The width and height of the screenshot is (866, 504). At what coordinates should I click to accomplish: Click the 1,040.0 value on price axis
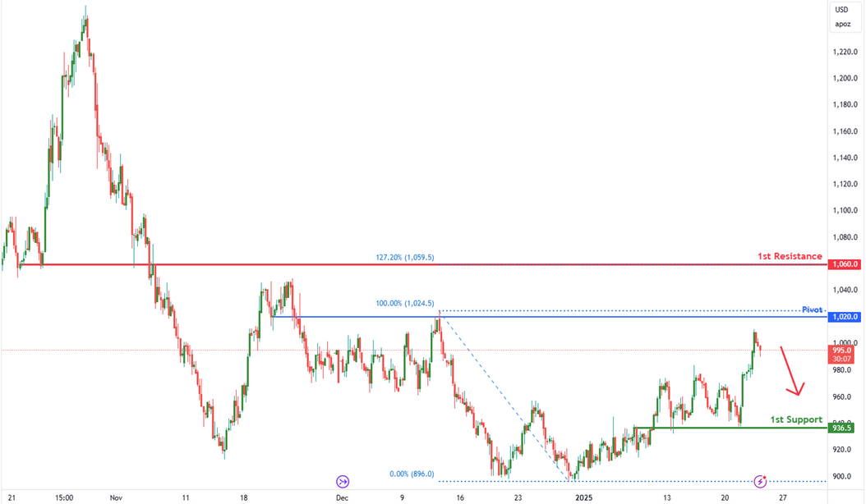click(845, 290)
